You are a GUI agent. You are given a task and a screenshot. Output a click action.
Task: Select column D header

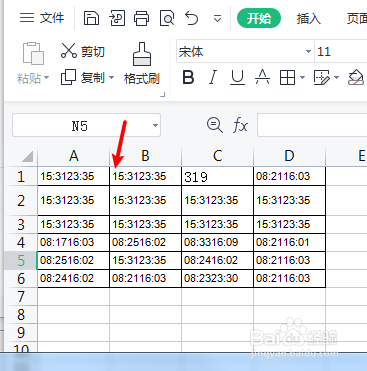tap(289, 156)
